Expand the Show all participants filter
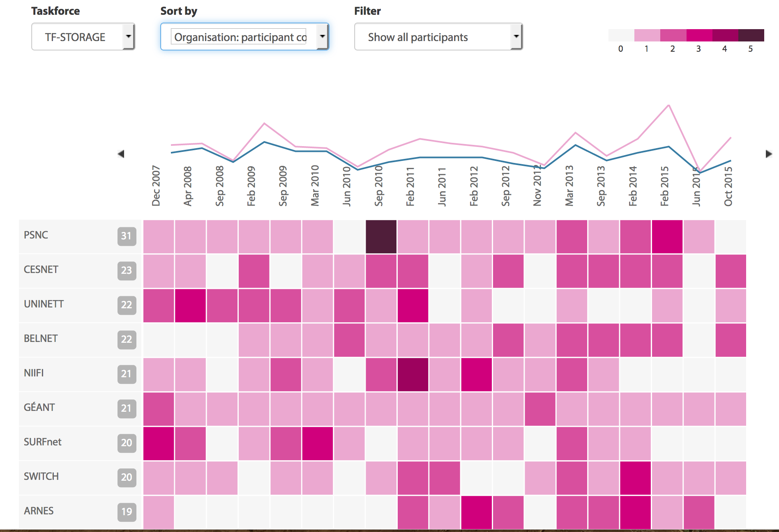779x532 pixels. tap(438, 37)
